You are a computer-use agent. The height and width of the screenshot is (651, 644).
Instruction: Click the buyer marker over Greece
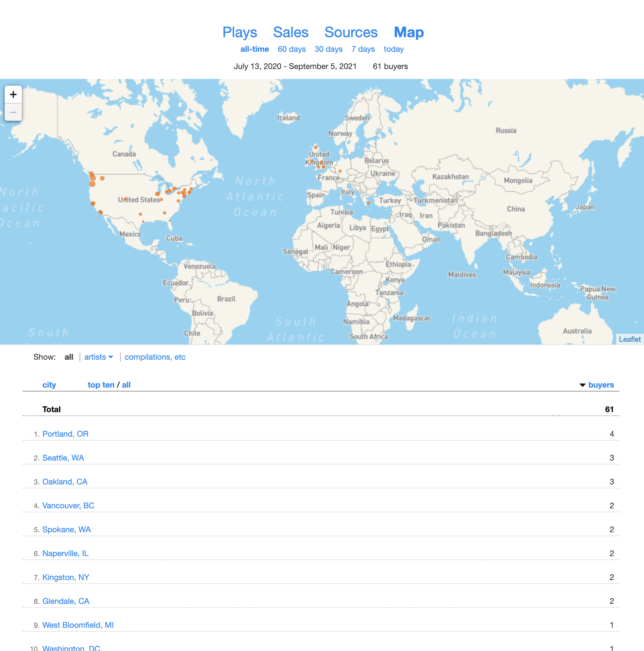[368, 203]
